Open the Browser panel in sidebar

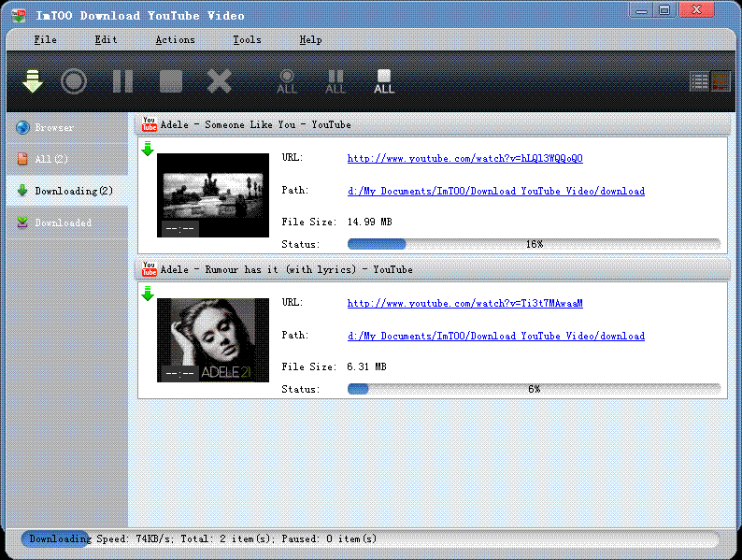pyautogui.click(x=67, y=128)
